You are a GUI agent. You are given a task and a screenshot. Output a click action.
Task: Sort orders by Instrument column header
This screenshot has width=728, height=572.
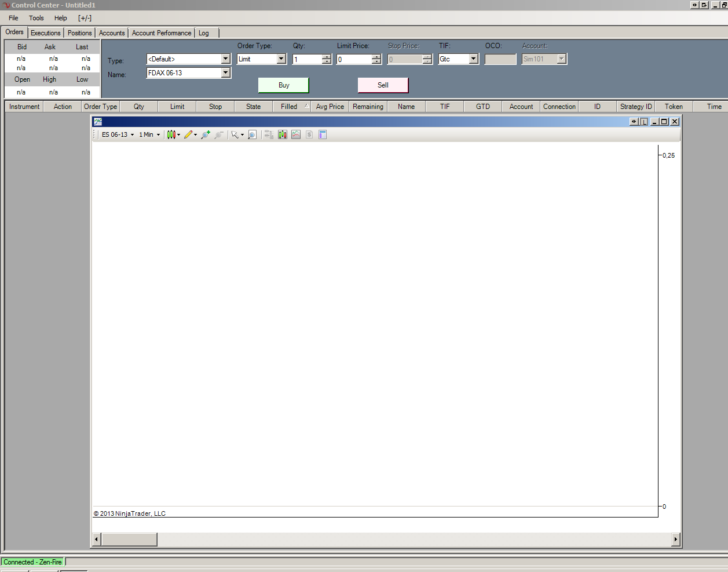24,107
